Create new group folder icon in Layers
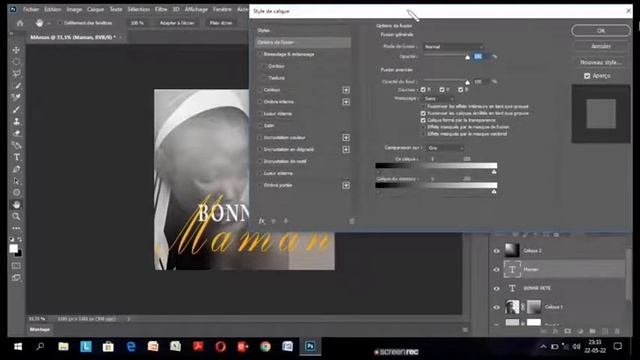640x360 pixels. (592, 331)
